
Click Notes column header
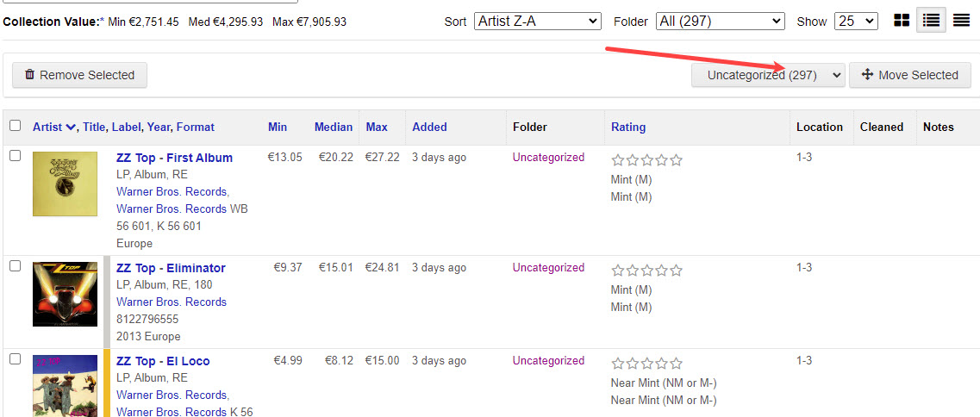[x=938, y=127]
